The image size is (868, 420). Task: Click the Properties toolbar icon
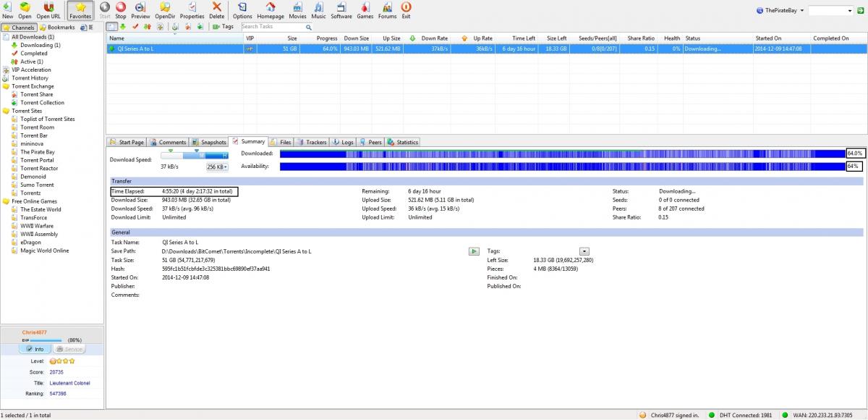[192, 10]
